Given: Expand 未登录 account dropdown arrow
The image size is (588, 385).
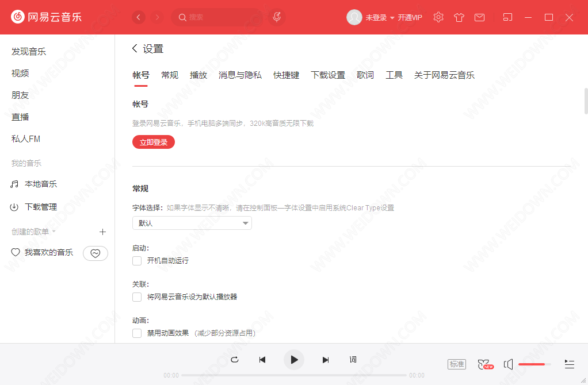Looking at the screenshot, I should 392,18.
